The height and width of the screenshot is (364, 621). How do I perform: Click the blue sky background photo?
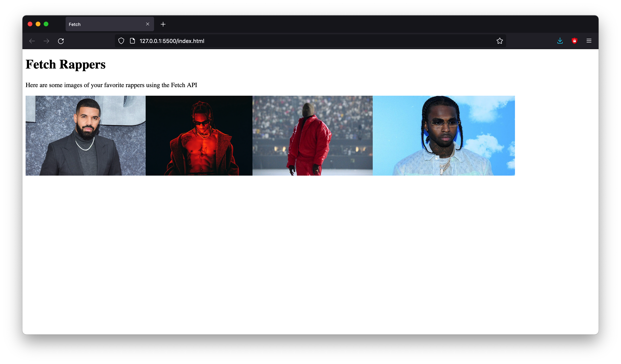[x=444, y=136]
